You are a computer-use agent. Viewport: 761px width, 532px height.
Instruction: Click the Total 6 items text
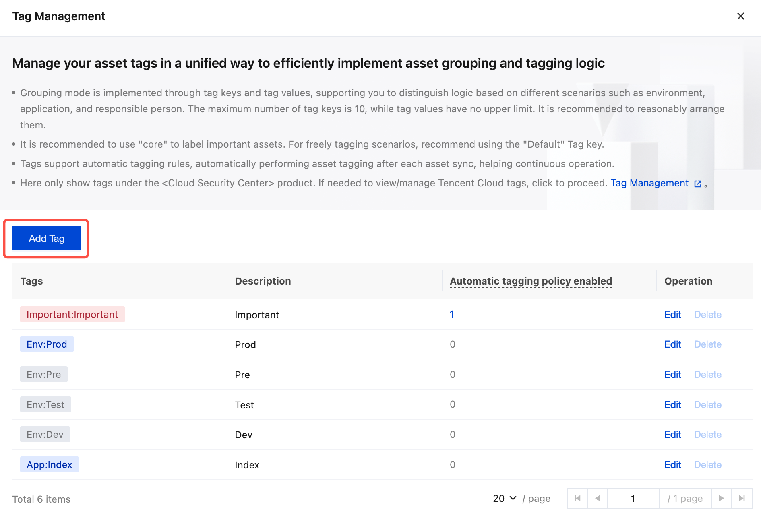(x=41, y=499)
